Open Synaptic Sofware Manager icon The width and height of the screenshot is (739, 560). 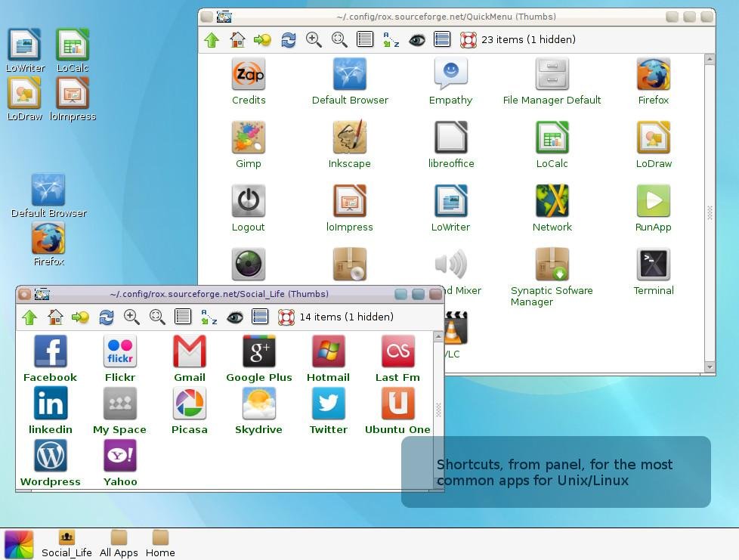tap(552, 264)
